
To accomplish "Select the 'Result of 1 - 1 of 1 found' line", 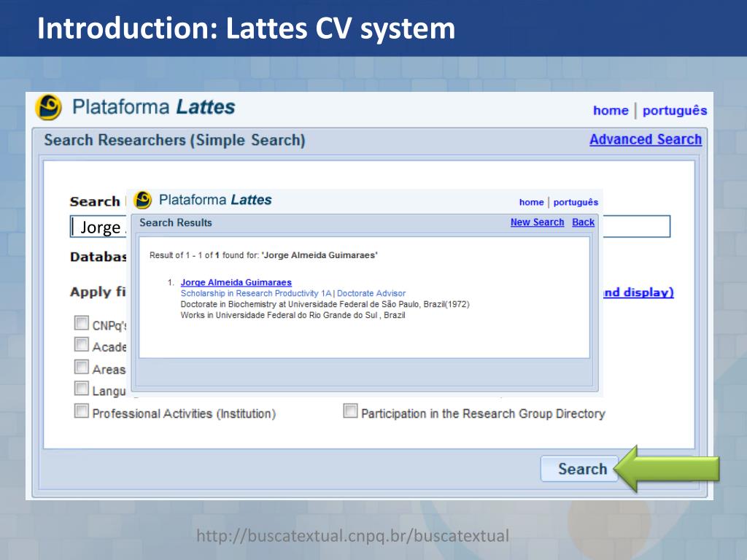I will pyautogui.click(x=263, y=255).
